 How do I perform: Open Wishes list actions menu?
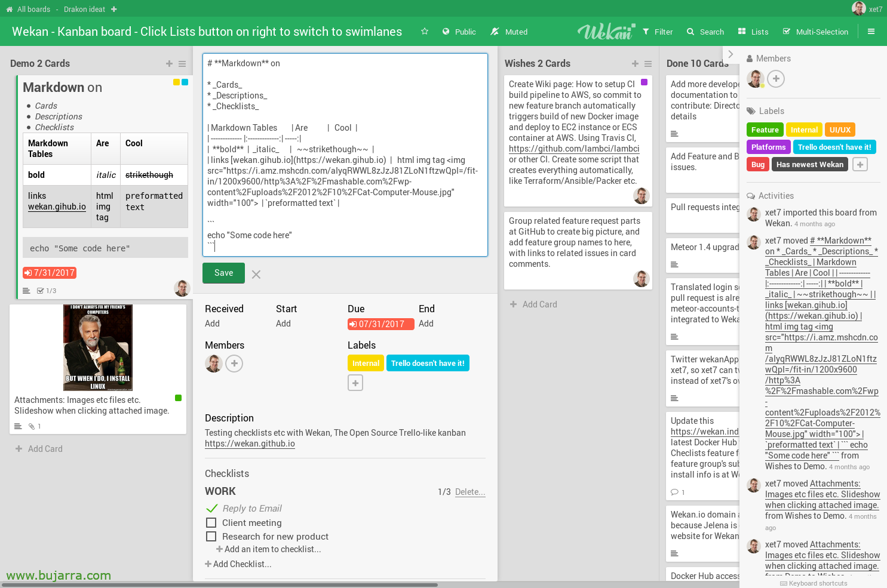pos(648,63)
